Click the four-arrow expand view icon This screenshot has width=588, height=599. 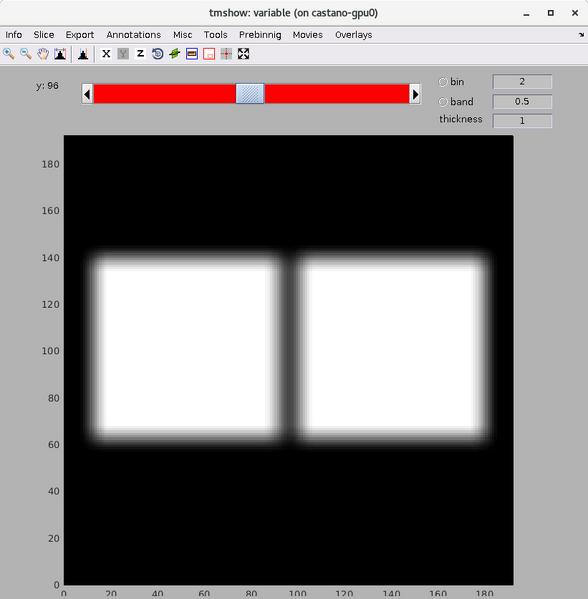(x=243, y=54)
